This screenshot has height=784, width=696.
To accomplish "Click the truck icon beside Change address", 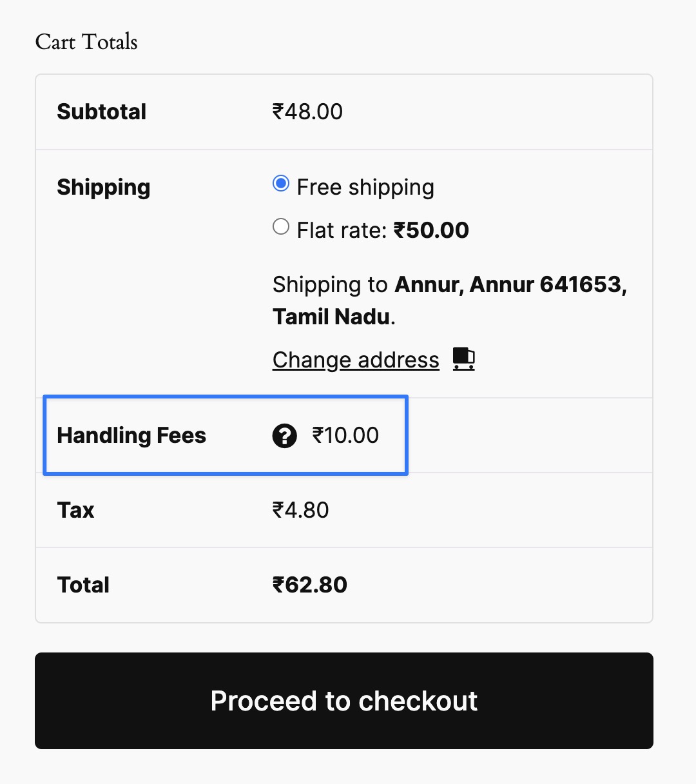I will [x=463, y=358].
